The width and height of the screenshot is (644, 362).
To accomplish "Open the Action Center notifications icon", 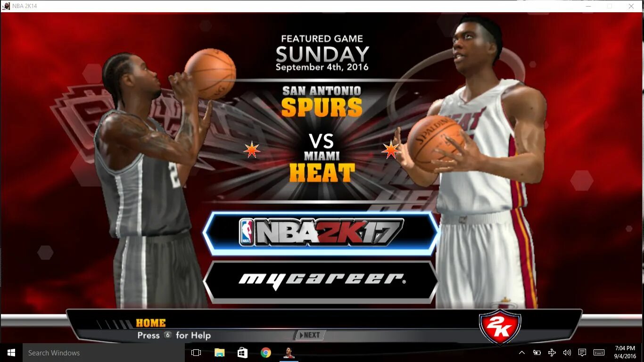I will [582, 353].
